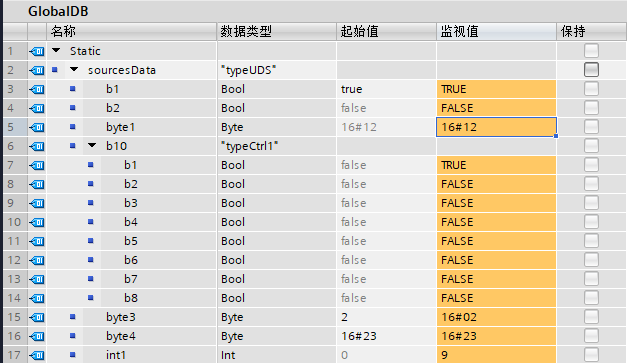Click the blue square marker beside byte3

click(x=72, y=317)
